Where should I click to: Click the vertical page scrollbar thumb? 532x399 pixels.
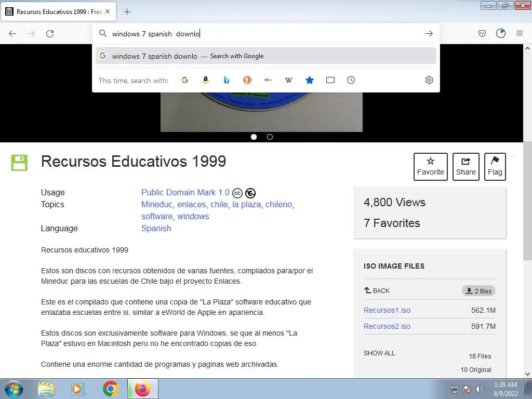point(528,201)
